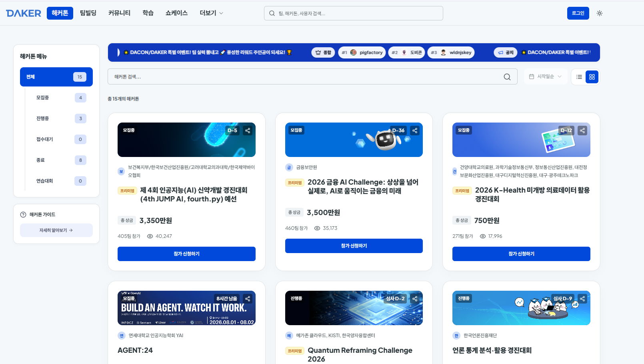Switch to list view layout

[x=579, y=77]
